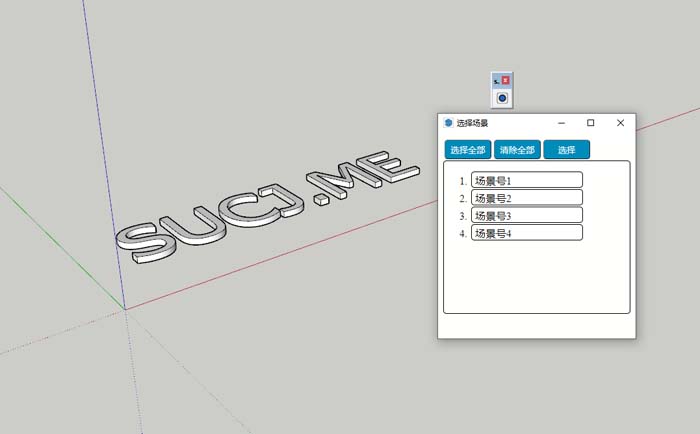Toggle the 场景号3 list entry
This screenshot has width=700, height=434.
tap(526, 215)
